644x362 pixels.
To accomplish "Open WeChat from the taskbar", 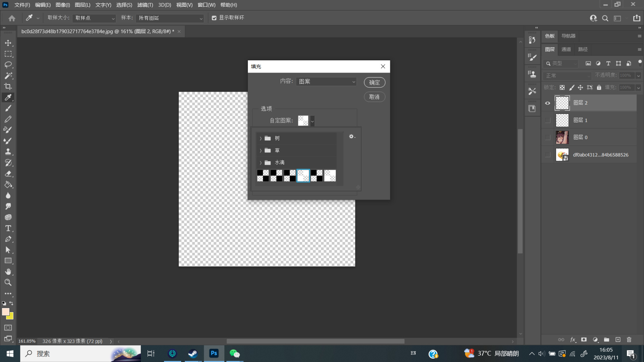I will coord(234,353).
